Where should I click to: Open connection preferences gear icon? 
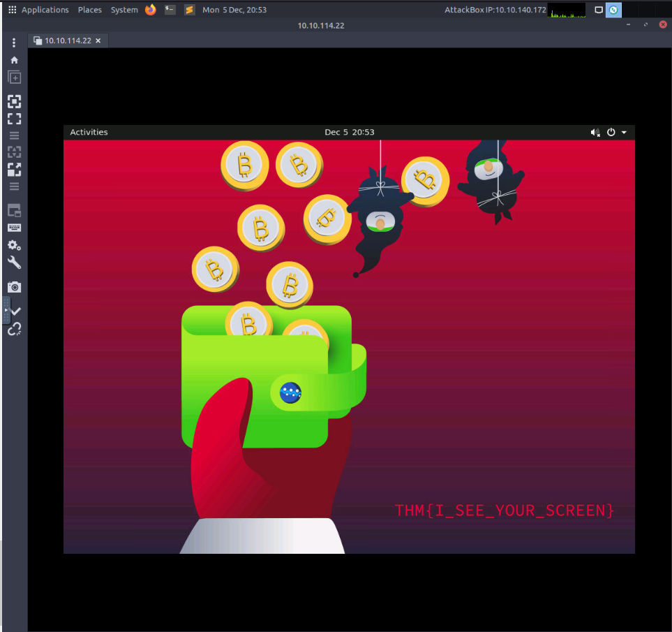click(x=14, y=245)
